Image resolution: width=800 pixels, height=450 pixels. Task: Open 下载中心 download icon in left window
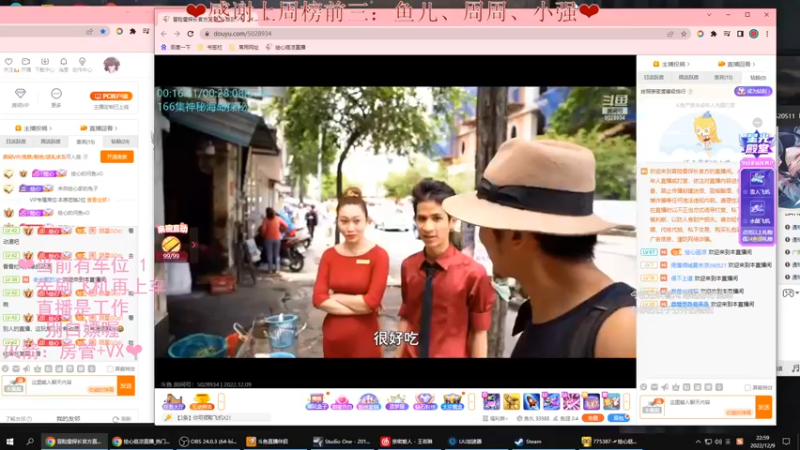44,64
